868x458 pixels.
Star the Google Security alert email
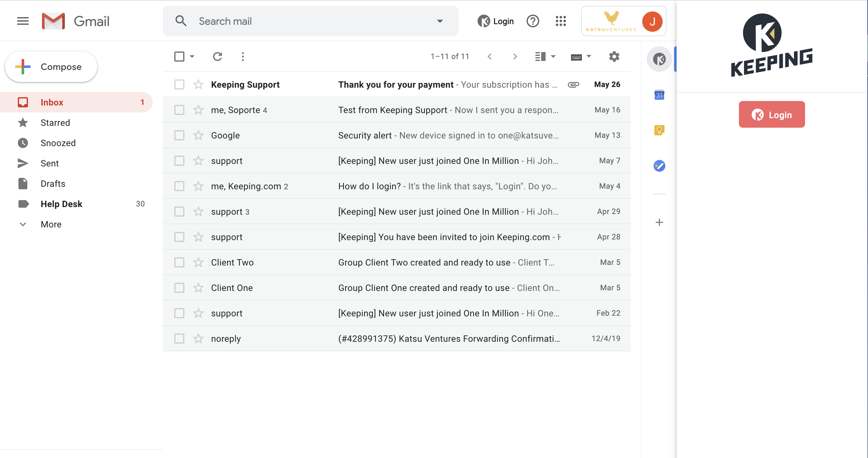(x=198, y=135)
